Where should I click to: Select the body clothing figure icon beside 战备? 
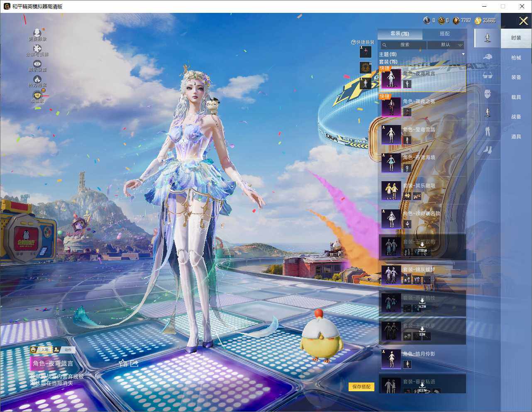click(x=488, y=113)
